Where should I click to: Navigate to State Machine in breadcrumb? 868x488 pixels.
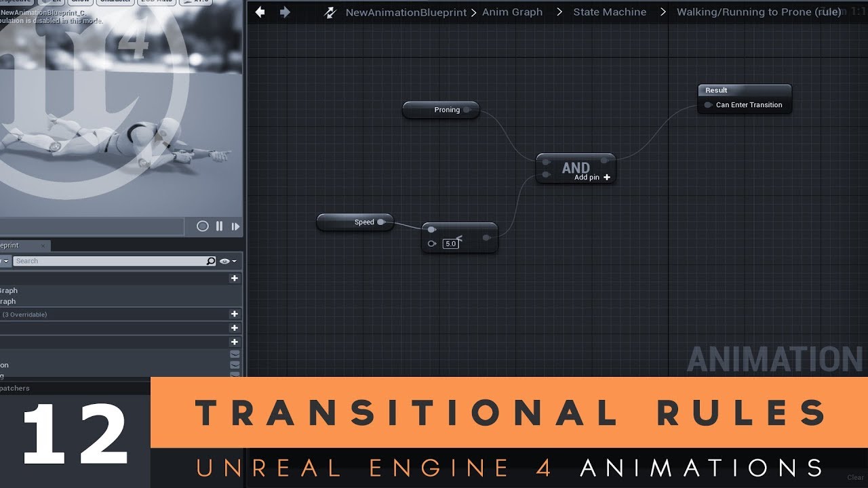pos(610,12)
